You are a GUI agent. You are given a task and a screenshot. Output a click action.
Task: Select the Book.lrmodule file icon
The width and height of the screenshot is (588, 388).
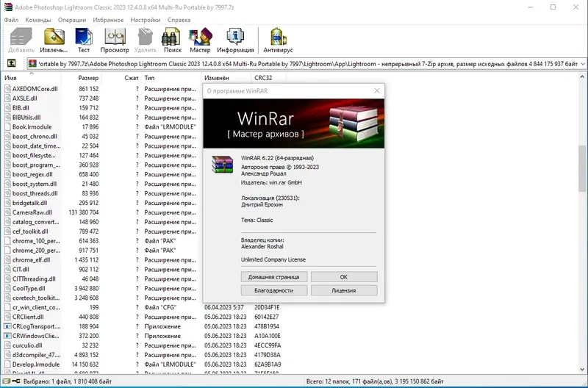coord(7,126)
